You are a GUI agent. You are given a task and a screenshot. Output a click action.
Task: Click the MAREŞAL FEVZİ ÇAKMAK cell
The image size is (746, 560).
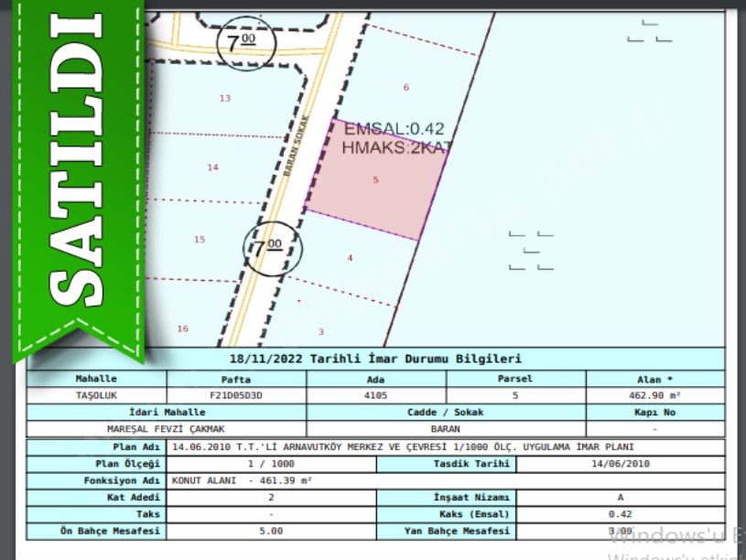point(167,428)
